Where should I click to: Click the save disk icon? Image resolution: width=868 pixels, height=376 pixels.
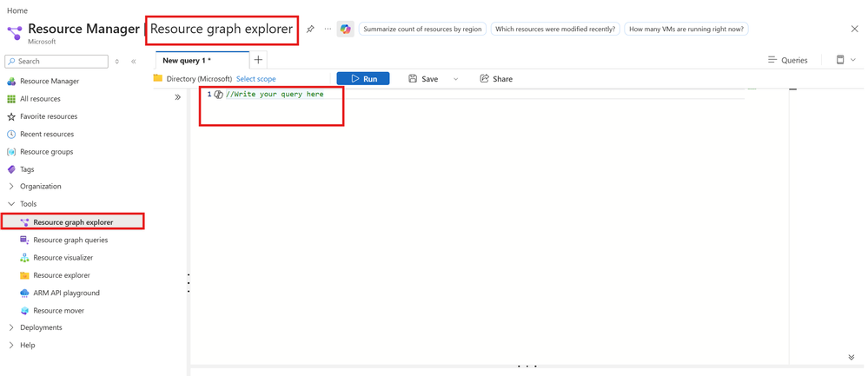[413, 79]
